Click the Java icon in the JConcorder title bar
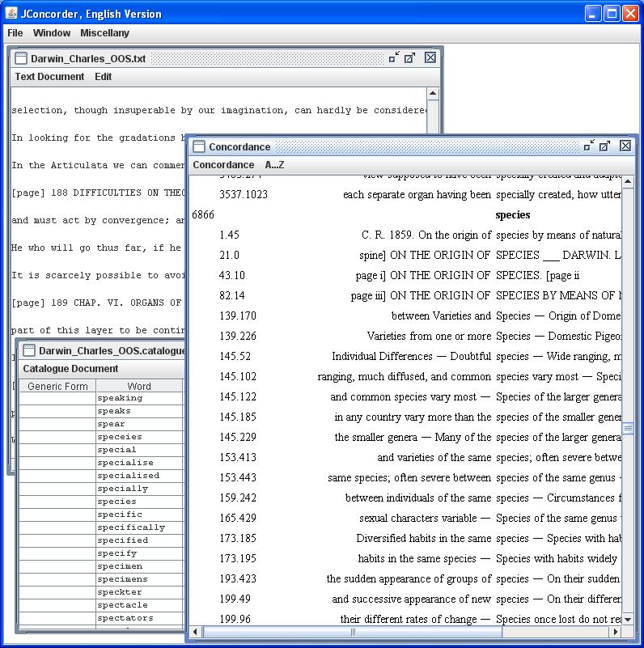The height and width of the screenshot is (648, 644). 11,13
